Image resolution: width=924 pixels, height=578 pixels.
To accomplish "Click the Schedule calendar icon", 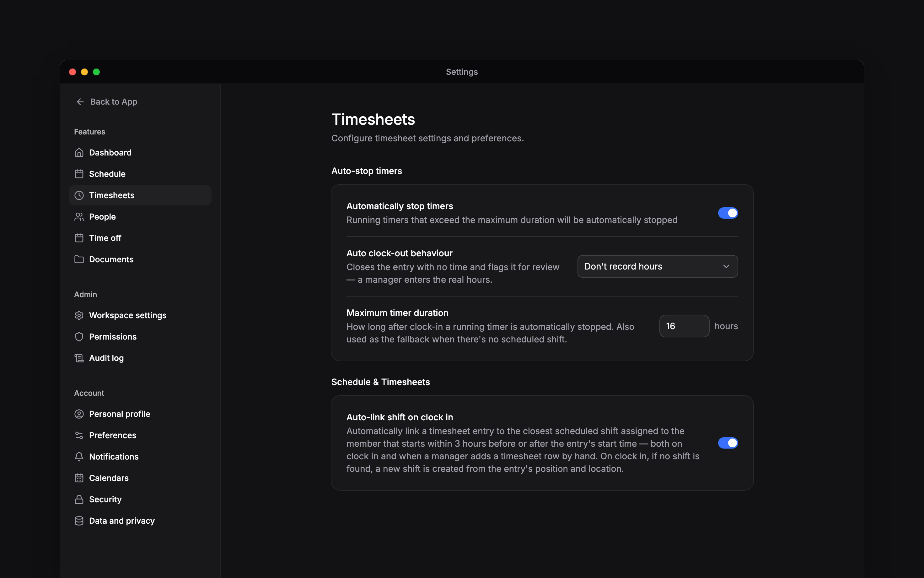I will tap(79, 174).
